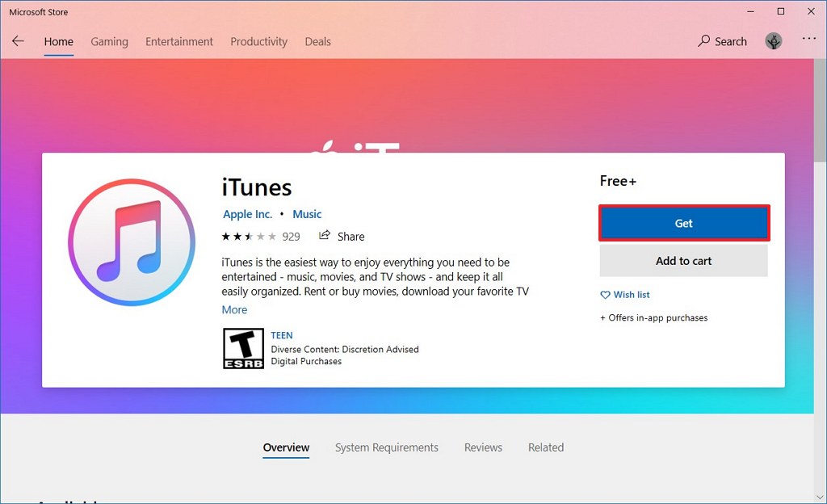827x504 pixels.
Task: Click Add to cart
Action: point(683,261)
